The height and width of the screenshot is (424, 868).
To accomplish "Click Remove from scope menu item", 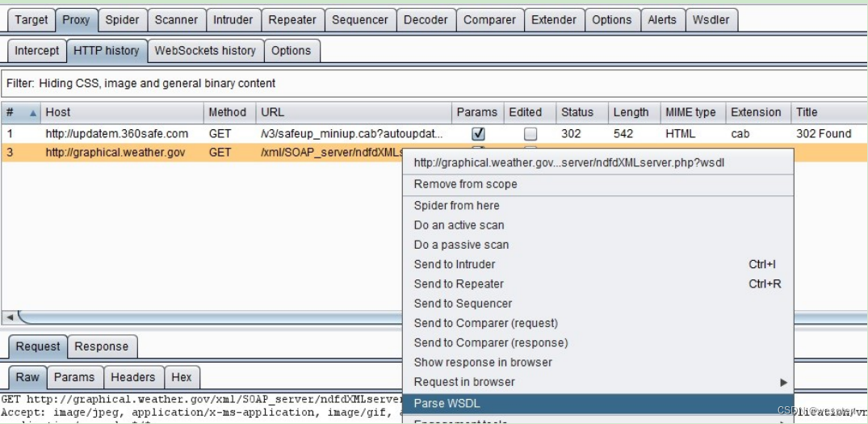I will [465, 184].
